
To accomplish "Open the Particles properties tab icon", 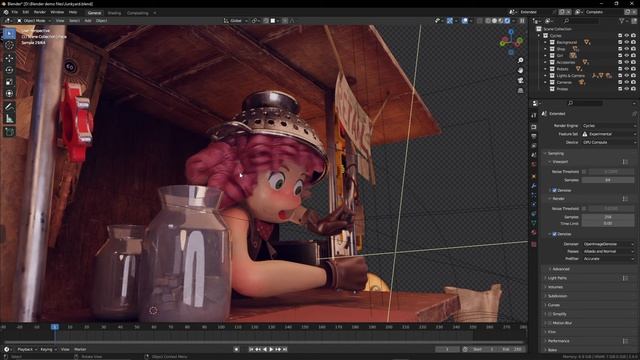I will (533, 195).
